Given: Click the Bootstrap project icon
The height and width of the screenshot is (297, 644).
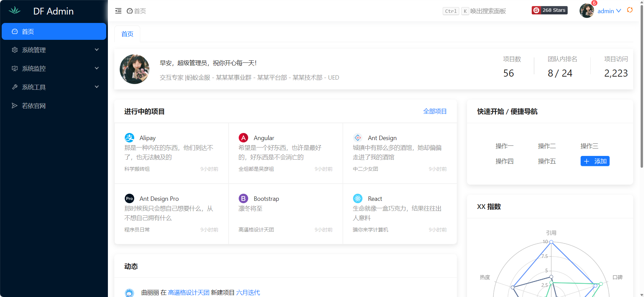Looking at the screenshot, I should pos(243,198).
